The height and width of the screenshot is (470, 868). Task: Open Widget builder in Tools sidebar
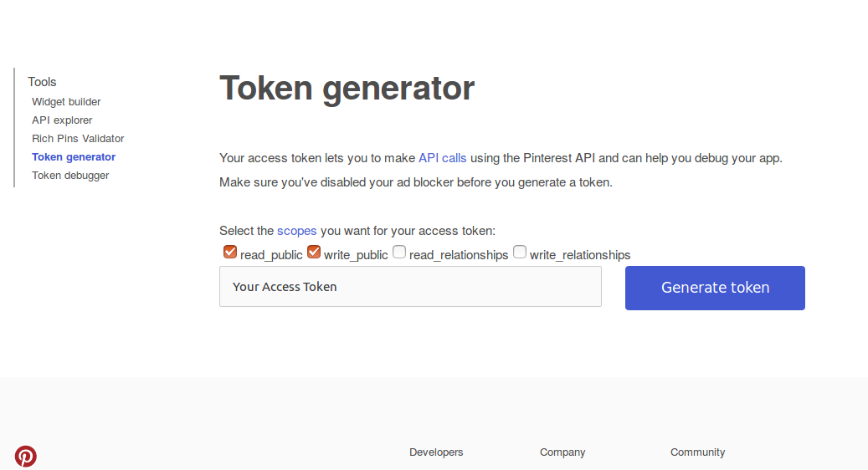pyautogui.click(x=66, y=102)
